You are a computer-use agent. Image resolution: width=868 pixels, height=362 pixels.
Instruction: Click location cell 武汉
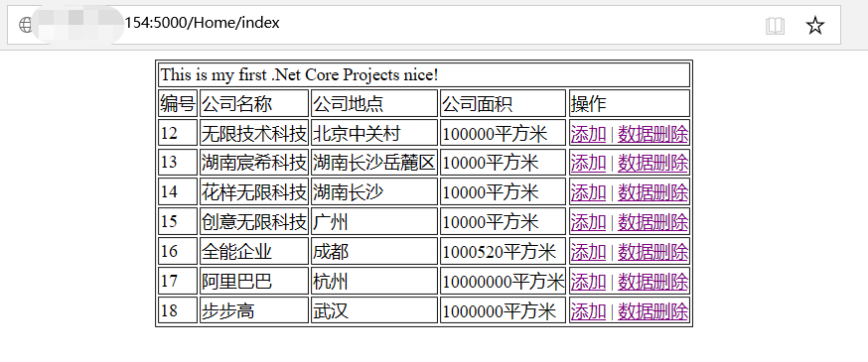coord(374,311)
